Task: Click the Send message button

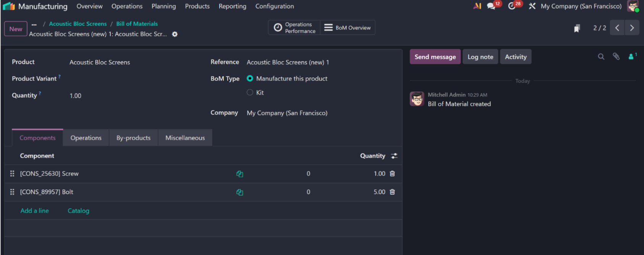Action: pyautogui.click(x=435, y=56)
